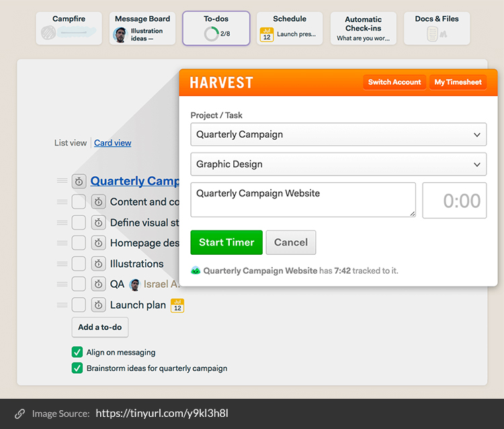The image size is (504, 429).
Task: Click the timer icon by Quarterly Campaign list title
Action: tap(79, 182)
